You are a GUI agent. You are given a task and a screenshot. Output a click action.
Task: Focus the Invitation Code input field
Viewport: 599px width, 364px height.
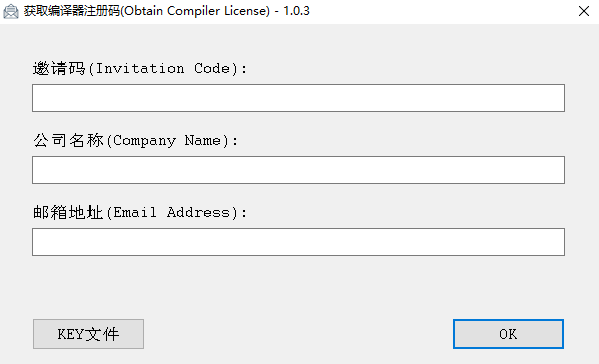(x=298, y=98)
